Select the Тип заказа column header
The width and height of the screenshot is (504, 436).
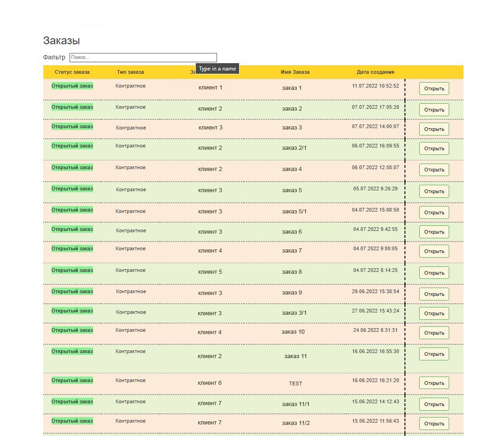tap(130, 72)
